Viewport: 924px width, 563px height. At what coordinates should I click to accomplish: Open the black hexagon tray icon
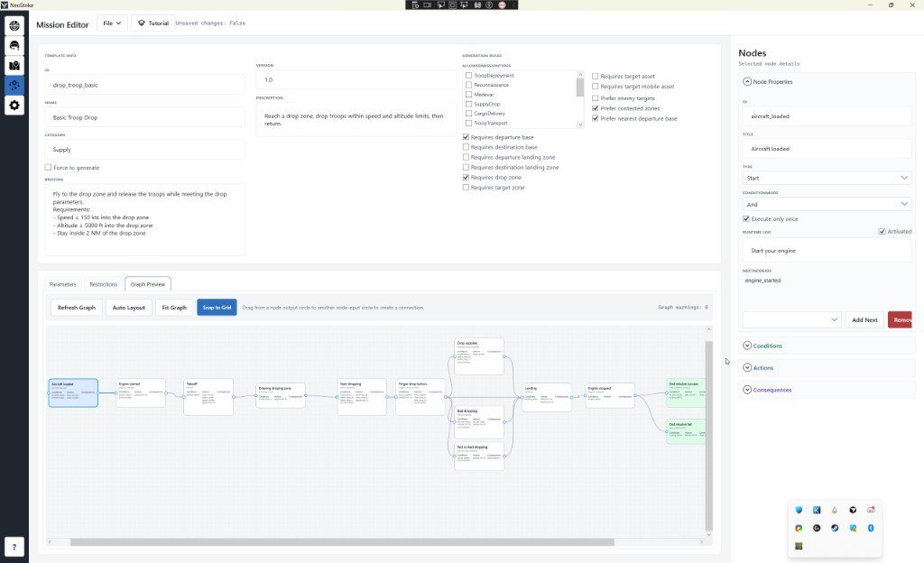point(853,510)
